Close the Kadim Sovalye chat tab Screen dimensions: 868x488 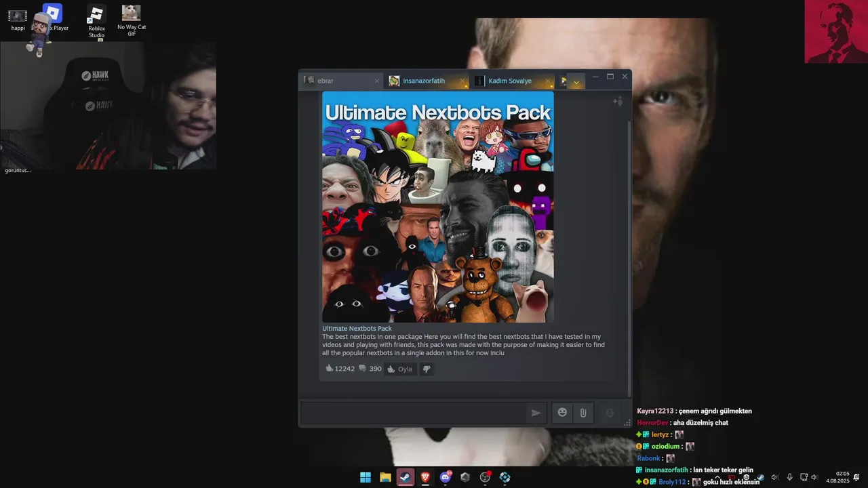click(549, 81)
